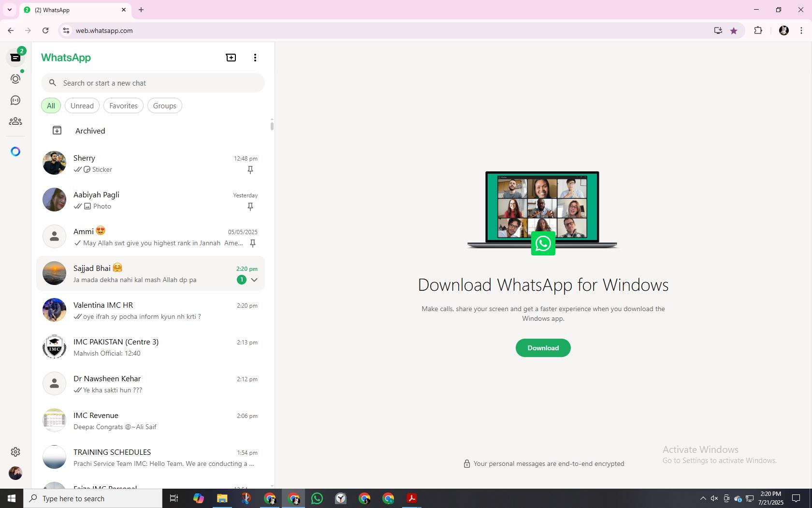Click the pin icon on Sherry's chat
Screen dimensions: 812x508
click(x=250, y=170)
